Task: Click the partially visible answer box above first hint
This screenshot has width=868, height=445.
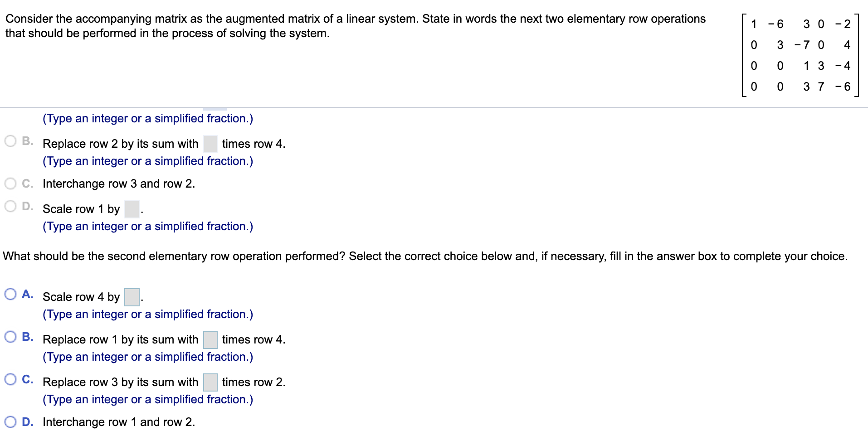Action: pos(215,107)
